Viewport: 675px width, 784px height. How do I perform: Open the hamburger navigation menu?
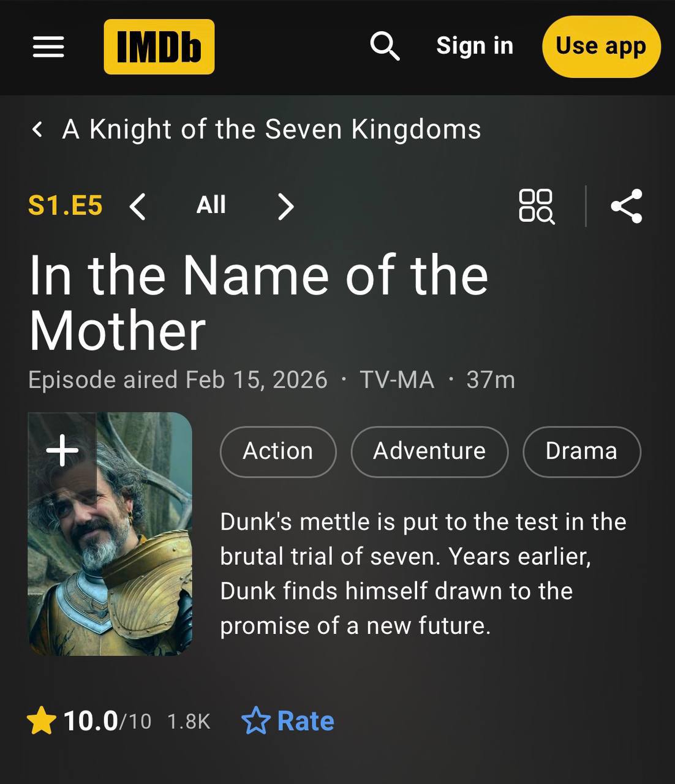point(48,47)
